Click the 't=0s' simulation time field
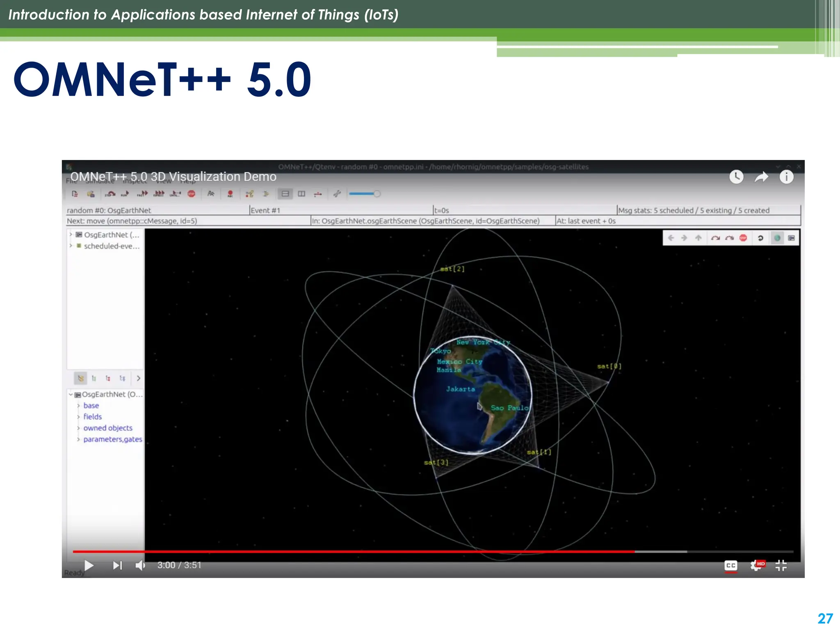This screenshot has height=630, width=840. [x=525, y=210]
